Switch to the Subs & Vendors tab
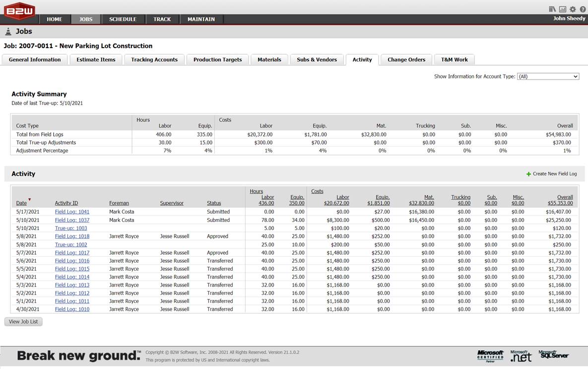Viewport: 588px width, 369px height. click(x=317, y=60)
